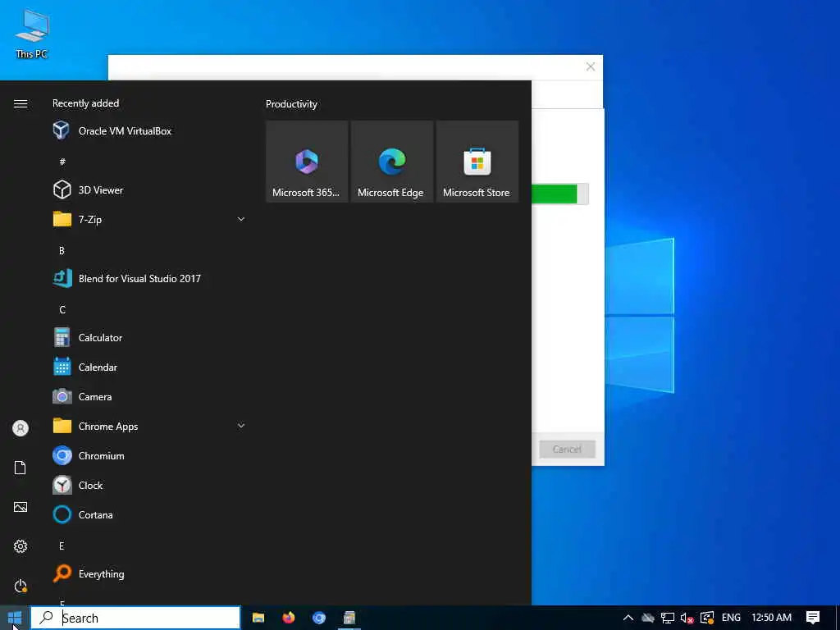Click the Recently added heading

point(85,103)
